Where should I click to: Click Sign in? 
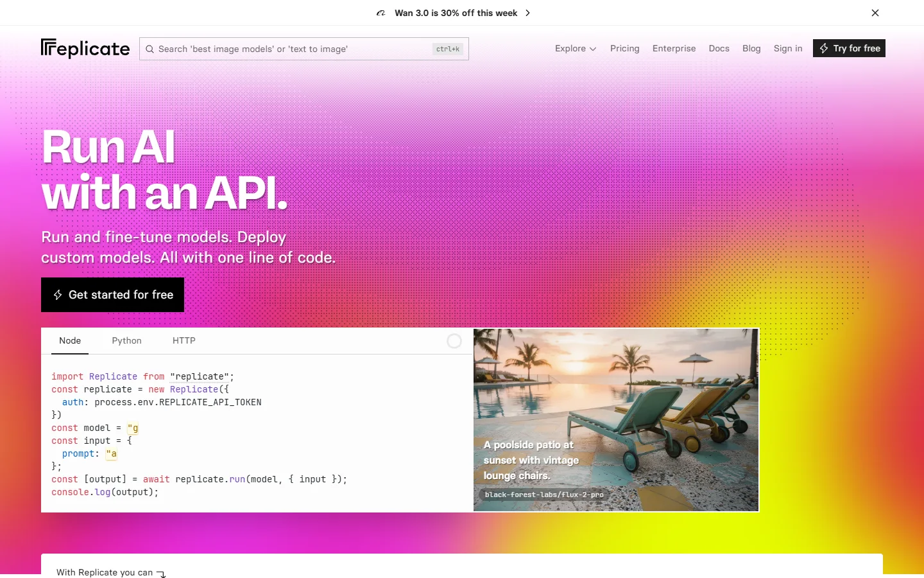788,48
